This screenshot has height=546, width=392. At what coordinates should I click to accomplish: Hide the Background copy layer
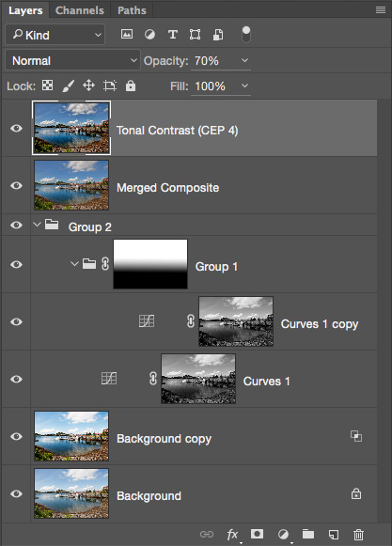pyautogui.click(x=16, y=436)
